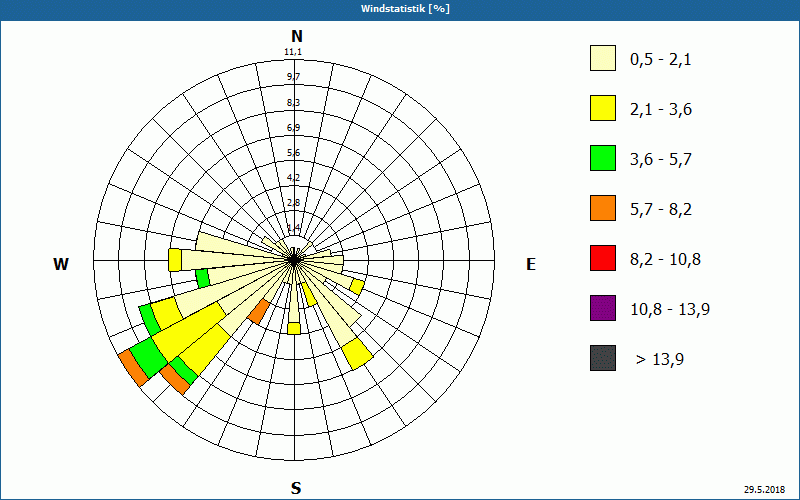Click the 6,9 radial axis value

293,128
